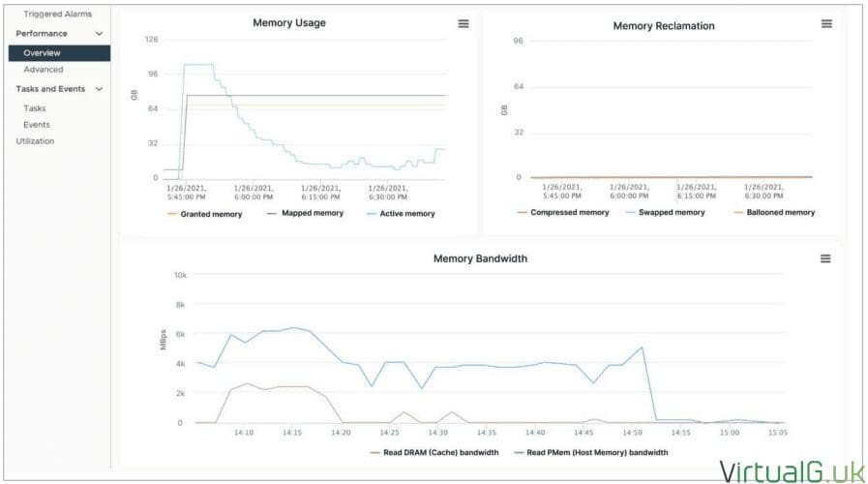Open the Memory Usage chart hamburger menu
This screenshot has width=868, height=484.
[x=464, y=23]
